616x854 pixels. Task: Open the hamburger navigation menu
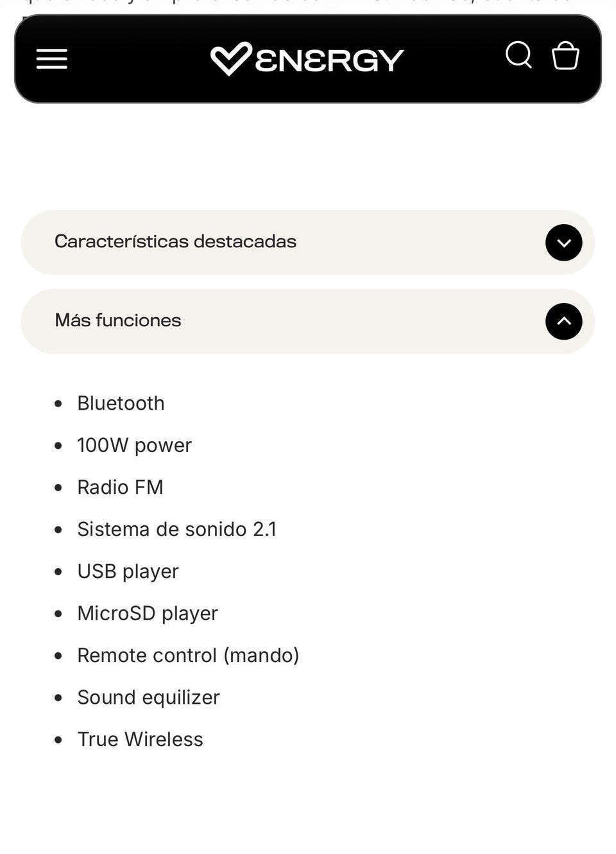click(52, 59)
